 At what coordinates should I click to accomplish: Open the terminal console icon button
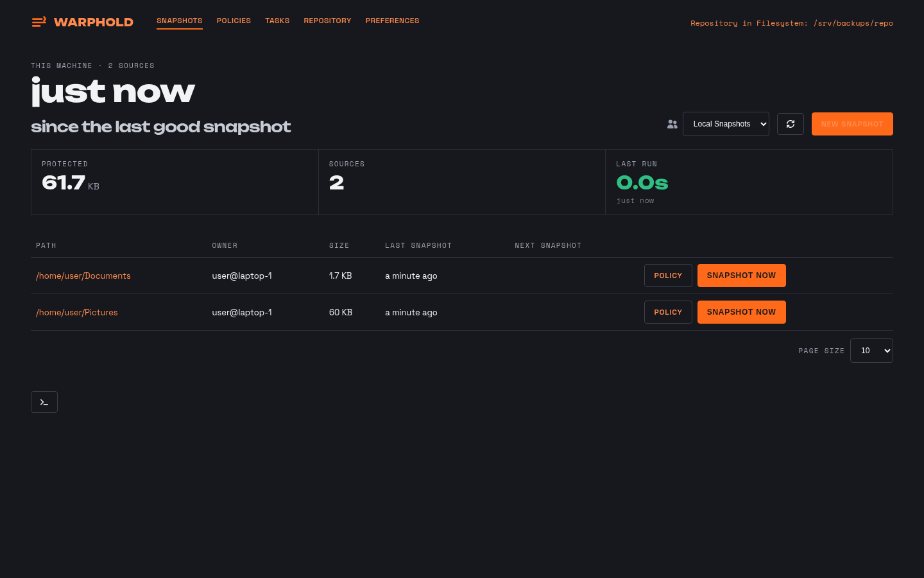pos(44,402)
